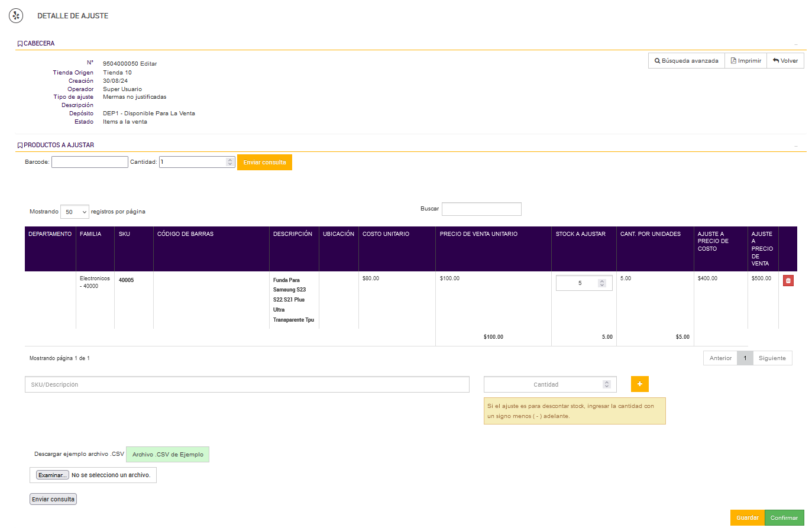Viewport: 812px width, 528px height.
Task: Download Archivo .CSV de Ejemplo
Action: point(167,455)
